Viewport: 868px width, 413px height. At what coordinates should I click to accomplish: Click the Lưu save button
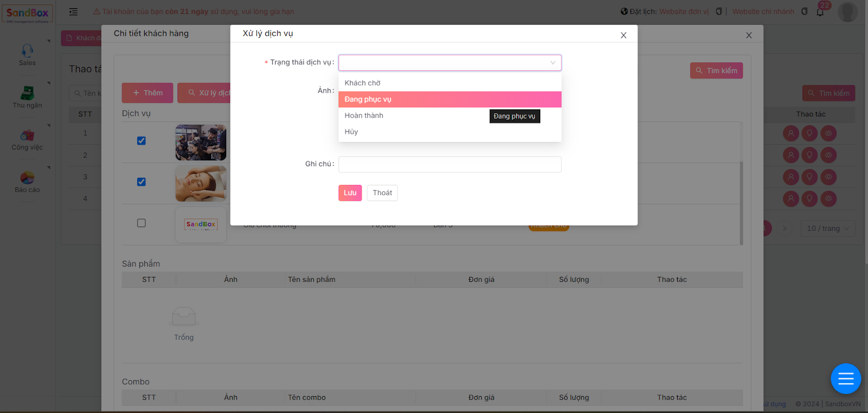pos(350,193)
